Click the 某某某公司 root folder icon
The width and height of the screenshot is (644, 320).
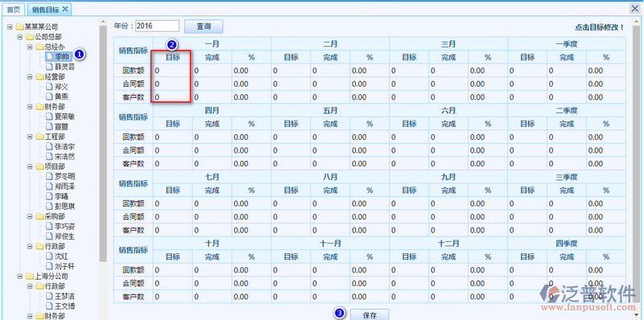[x=19, y=27]
